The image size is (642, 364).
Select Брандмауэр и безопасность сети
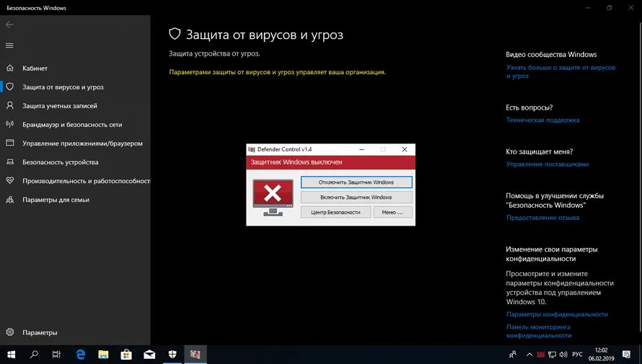click(72, 124)
